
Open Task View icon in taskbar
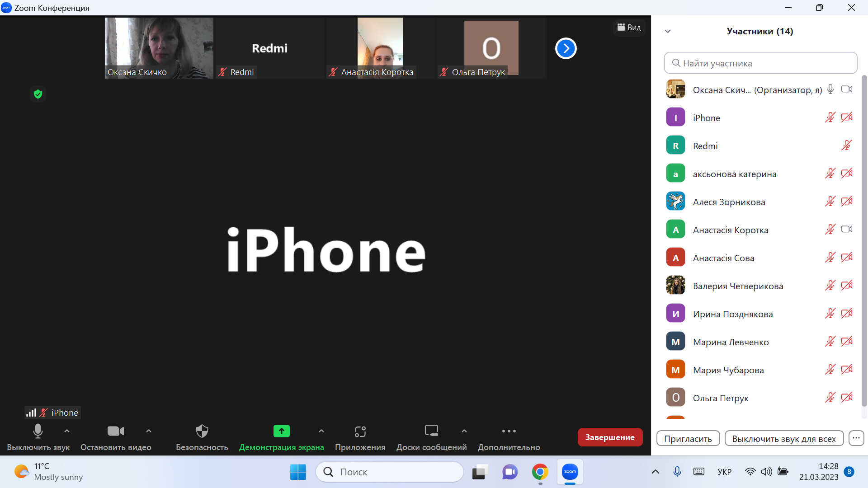click(x=480, y=472)
